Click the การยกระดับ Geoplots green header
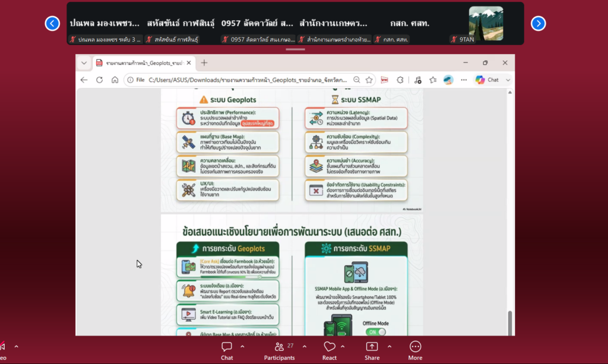The width and height of the screenshot is (608, 364). point(227,248)
